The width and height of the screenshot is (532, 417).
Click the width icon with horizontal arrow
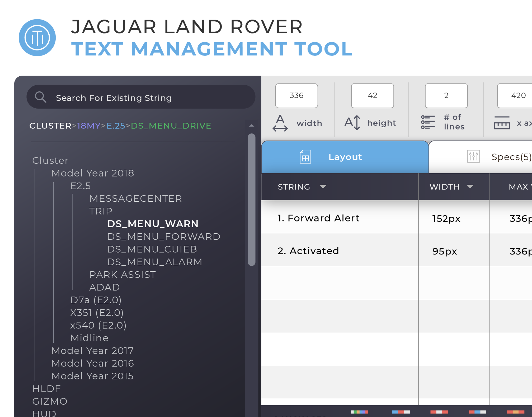pyautogui.click(x=280, y=123)
